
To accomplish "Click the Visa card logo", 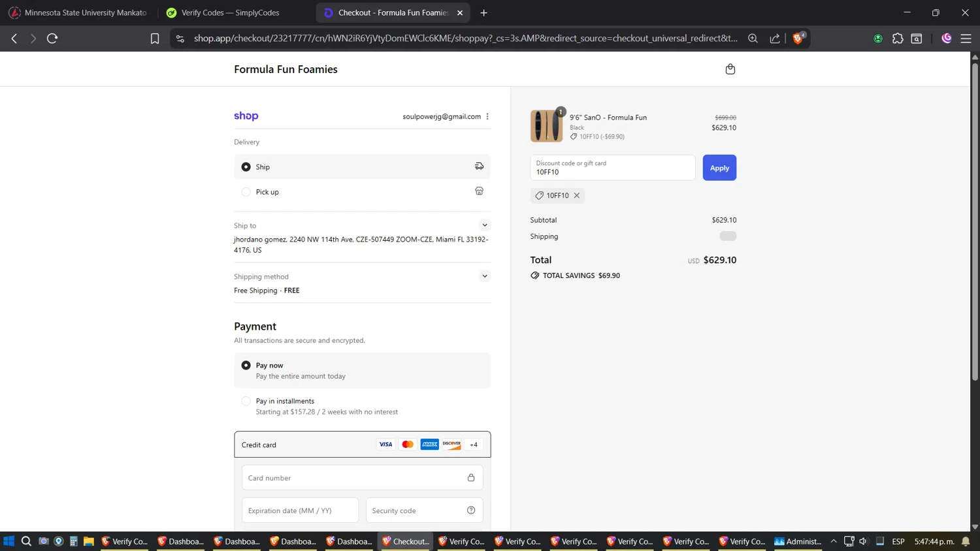I will [x=385, y=445].
